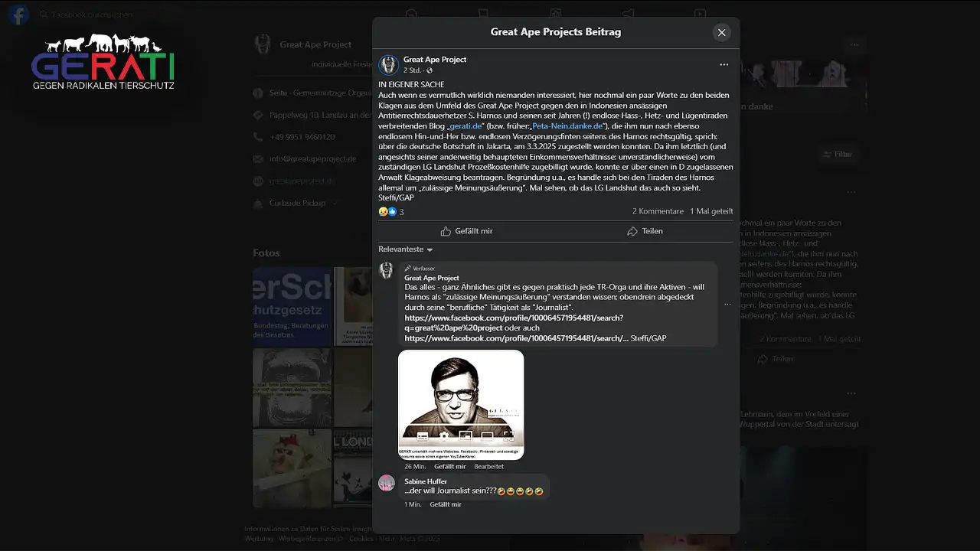Open the second facebook.com profile search link

click(516, 338)
